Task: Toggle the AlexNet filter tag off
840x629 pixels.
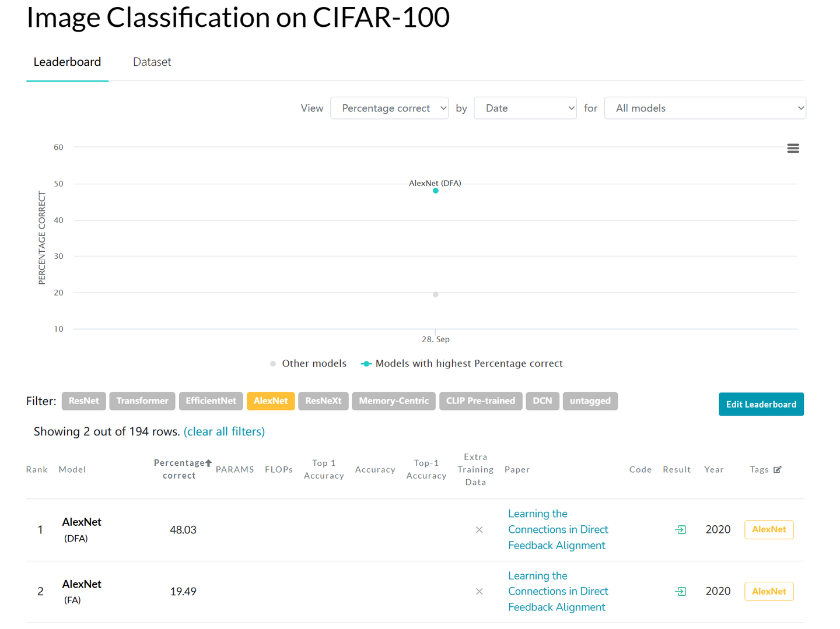Action: [271, 401]
